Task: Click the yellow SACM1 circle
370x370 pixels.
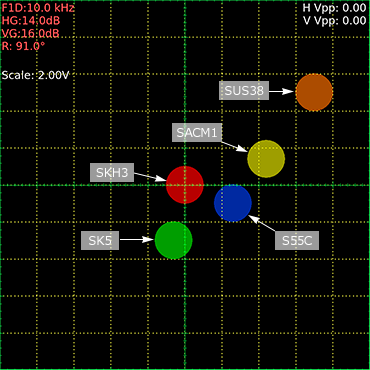Action: tap(266, 159)
